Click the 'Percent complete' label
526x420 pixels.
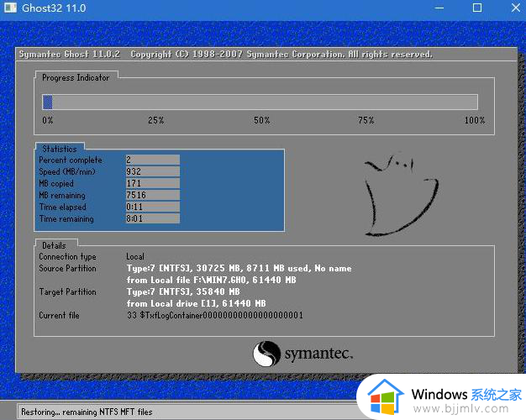click(71, 160)
